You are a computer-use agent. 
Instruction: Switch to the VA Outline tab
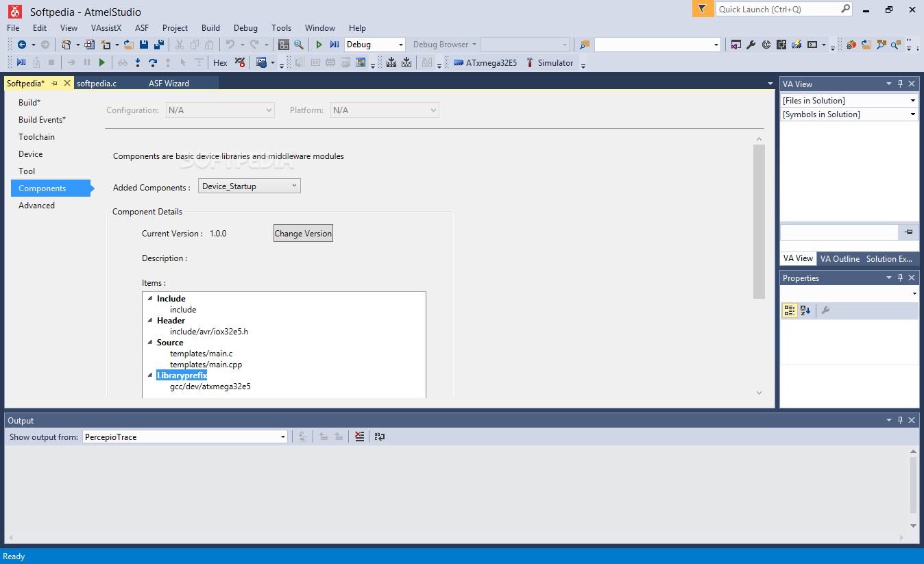point(840,258)
